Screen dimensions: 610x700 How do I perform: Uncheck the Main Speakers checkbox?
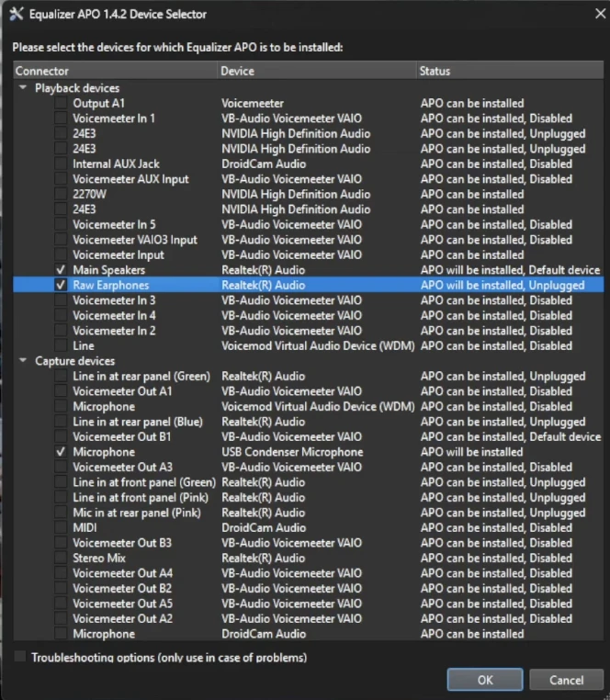point(61,270)
